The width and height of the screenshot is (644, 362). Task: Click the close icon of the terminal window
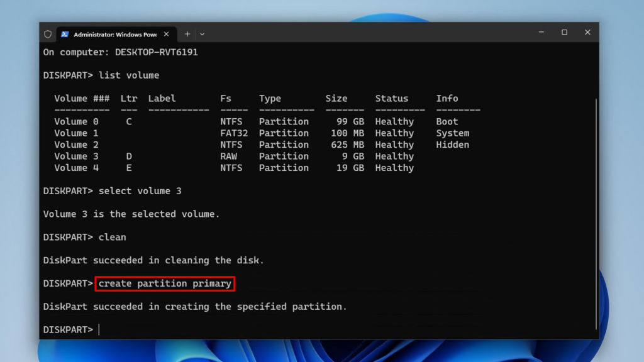(587, 32)
